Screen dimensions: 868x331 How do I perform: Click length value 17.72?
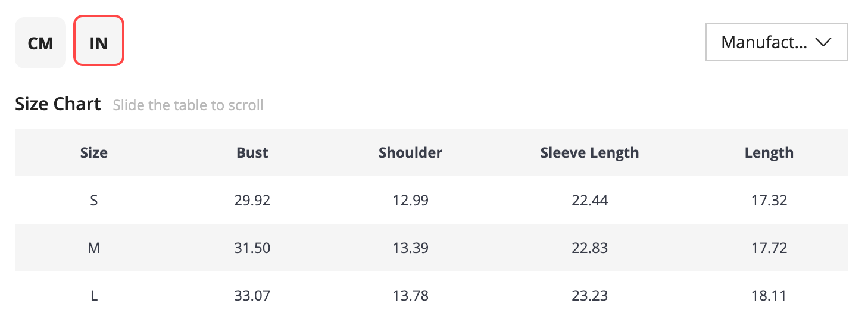tap(769, 248)
